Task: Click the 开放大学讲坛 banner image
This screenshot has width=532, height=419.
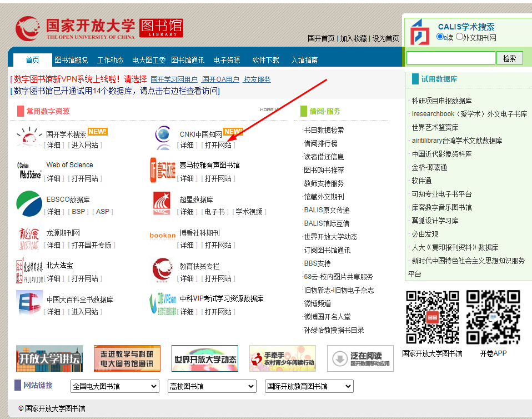Action: [x=49, y=358]
